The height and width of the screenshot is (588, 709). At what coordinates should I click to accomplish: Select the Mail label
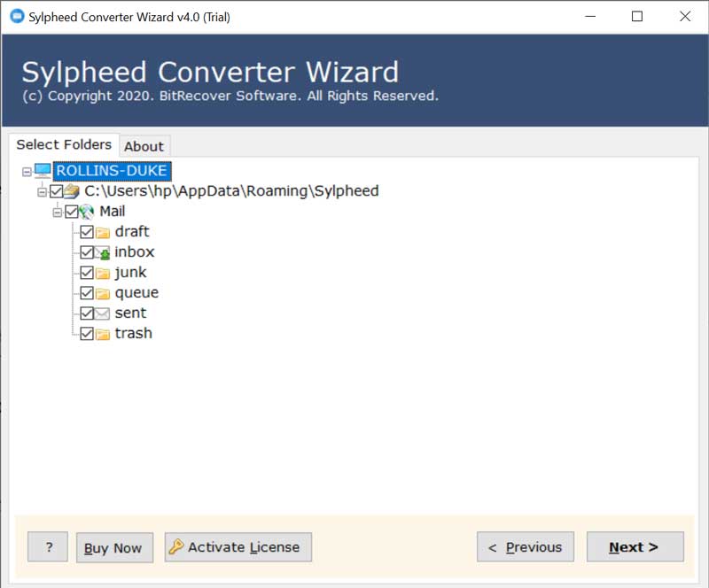(x=113, y=212)
